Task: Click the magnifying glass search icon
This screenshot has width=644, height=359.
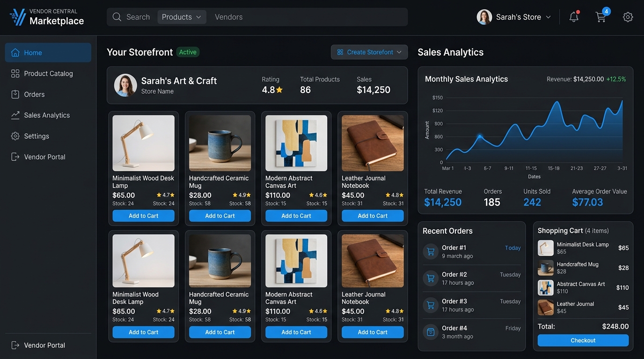Action: pyautogui.click(x=117, y=17)
